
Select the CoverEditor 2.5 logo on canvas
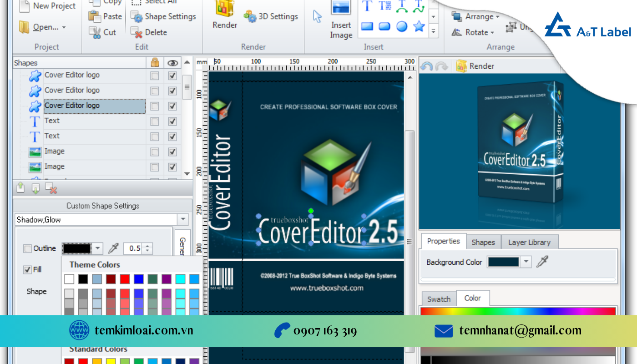[x=328, y=229]
